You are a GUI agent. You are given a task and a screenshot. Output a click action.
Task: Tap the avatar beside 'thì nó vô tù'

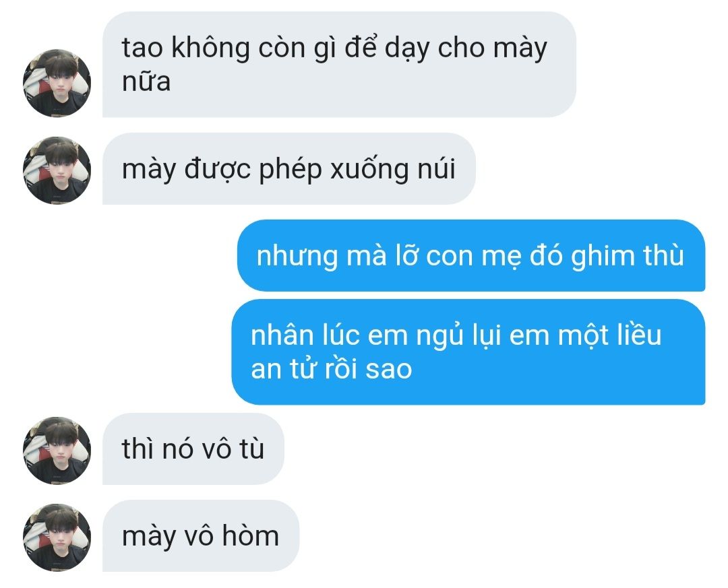(57, 450)
